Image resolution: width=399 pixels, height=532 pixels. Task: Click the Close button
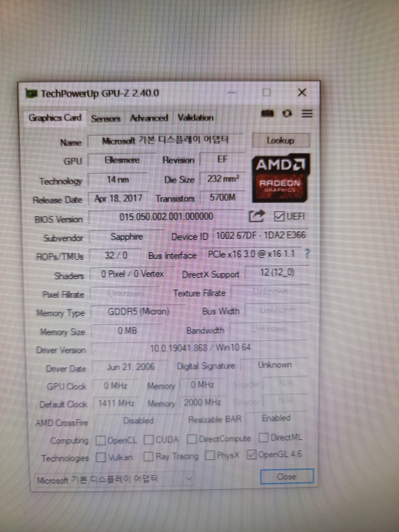pos(287,477)
